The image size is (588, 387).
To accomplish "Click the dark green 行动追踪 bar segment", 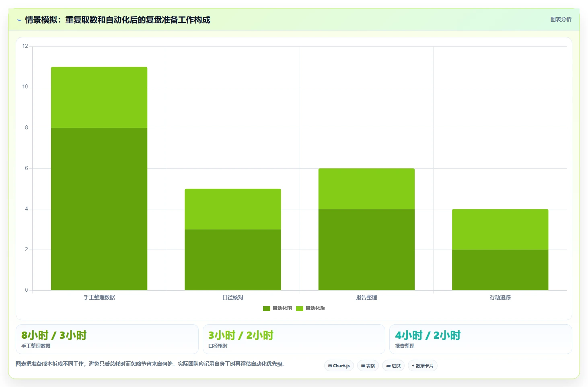I will (500, 270).
